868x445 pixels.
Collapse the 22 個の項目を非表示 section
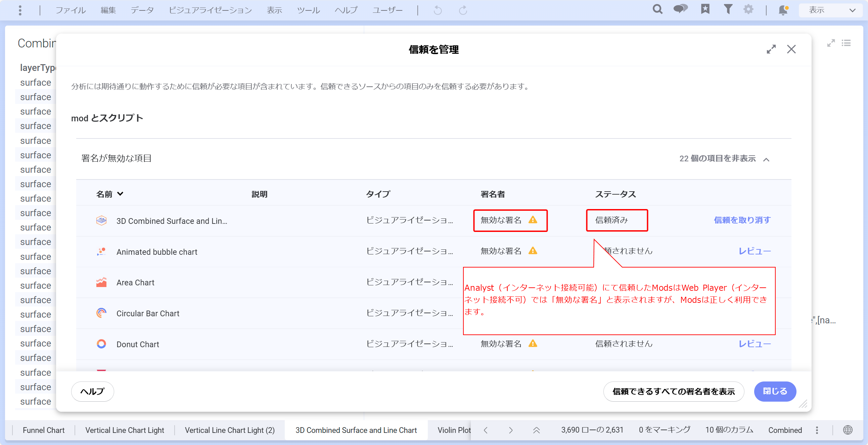724,159
